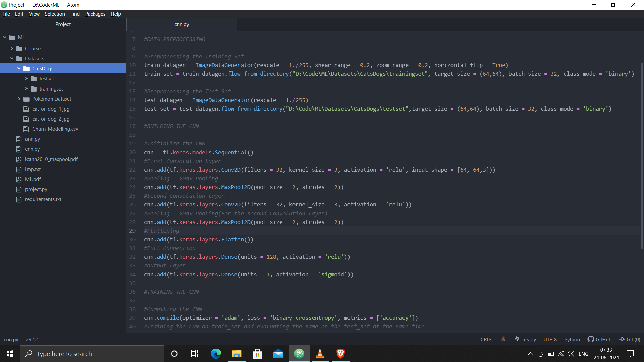The image size is (644, 362).
Task: Click the Kite icon next to ready
Action: pyautogui.click(x=517, y=339)
